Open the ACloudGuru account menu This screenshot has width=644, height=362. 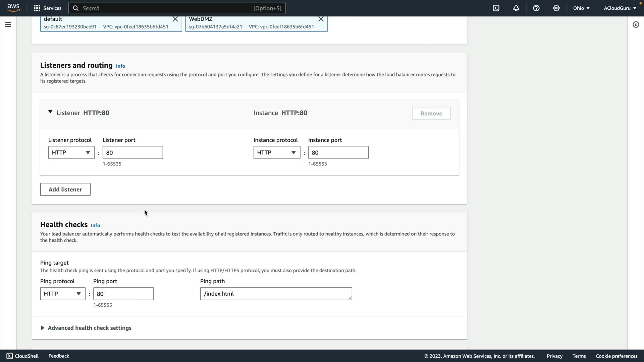pos(620,8)
